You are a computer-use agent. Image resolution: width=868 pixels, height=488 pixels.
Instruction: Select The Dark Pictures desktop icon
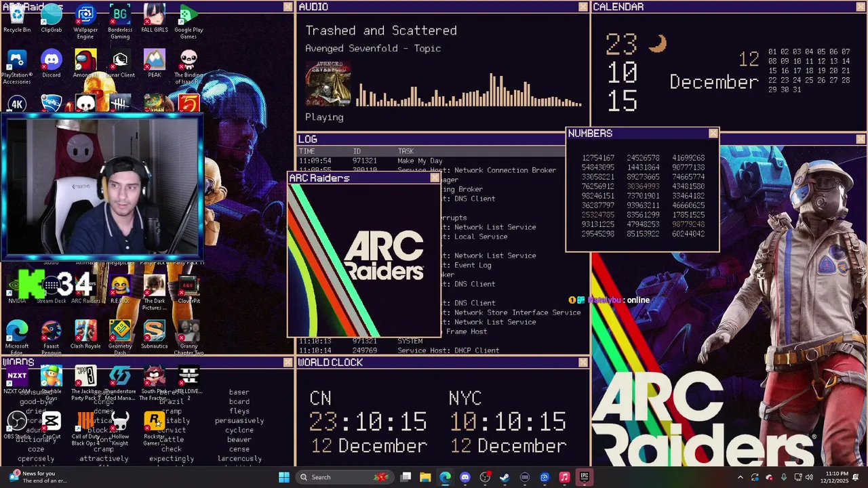tap(155, 293)
